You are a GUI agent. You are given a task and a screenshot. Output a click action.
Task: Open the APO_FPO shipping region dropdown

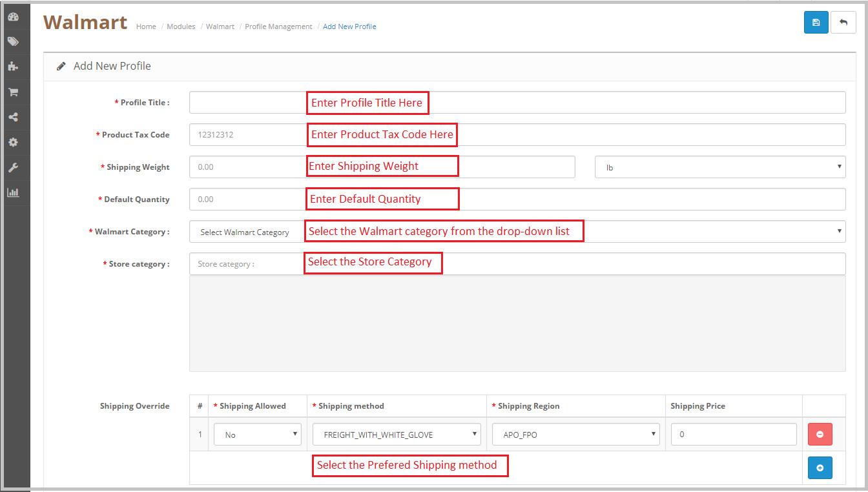point(576,435)
